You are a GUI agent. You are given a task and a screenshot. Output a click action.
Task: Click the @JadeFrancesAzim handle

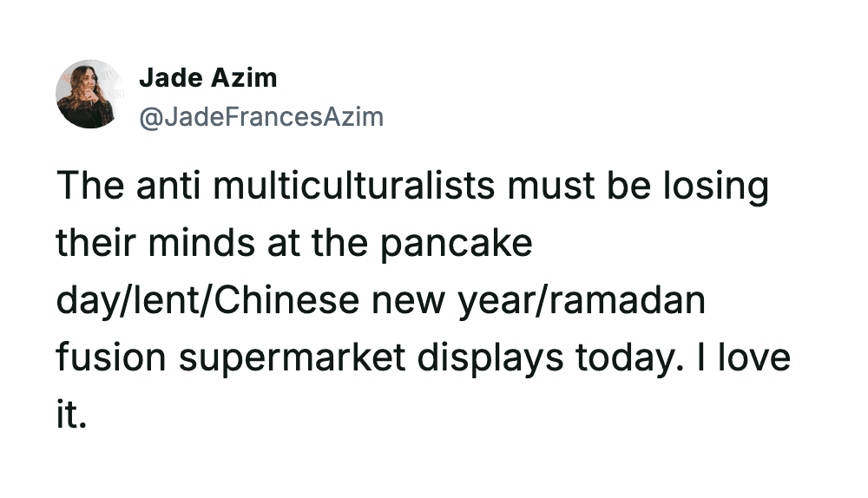[x=261, y=116]
